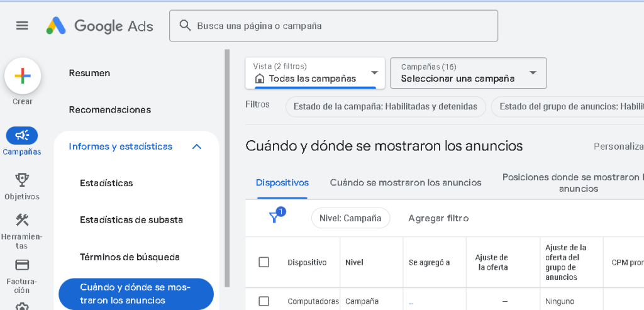Open Facturación card icon

[22, 265]
